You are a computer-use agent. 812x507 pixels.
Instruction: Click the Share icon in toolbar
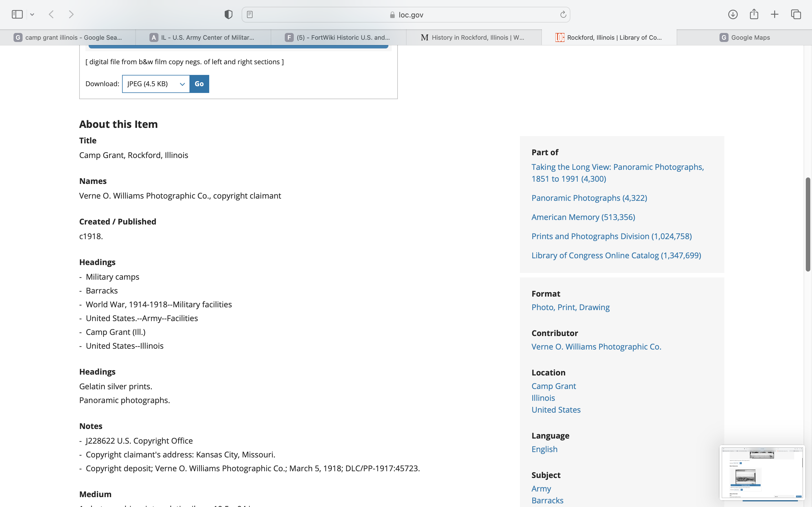click(754, 14)
